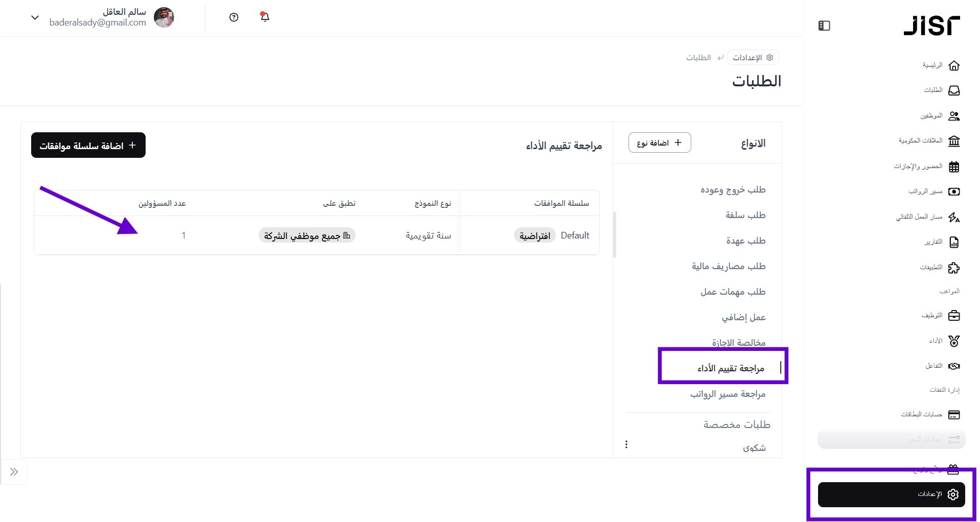
Task: Expand the user account dropdown chevron
Action: [x=35, y=17]
